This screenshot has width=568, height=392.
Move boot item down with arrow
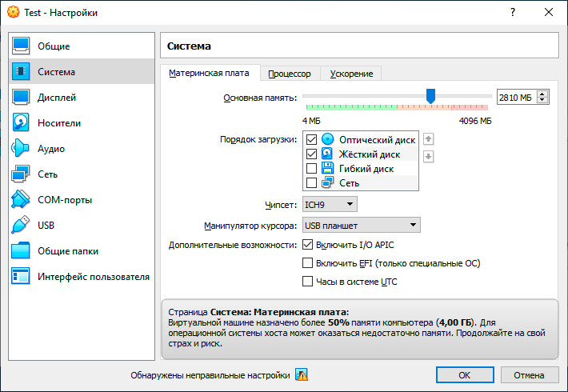[x=429, y=157]
